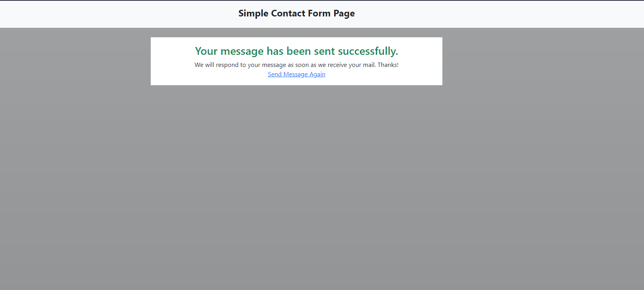Click the word Your in green heading

click(206, 51)
